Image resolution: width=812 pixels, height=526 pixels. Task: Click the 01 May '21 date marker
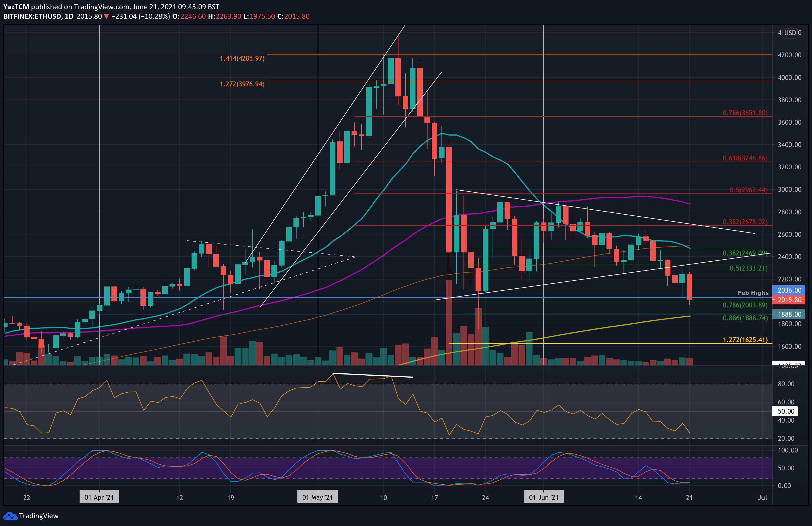click(x=317, y=497)
